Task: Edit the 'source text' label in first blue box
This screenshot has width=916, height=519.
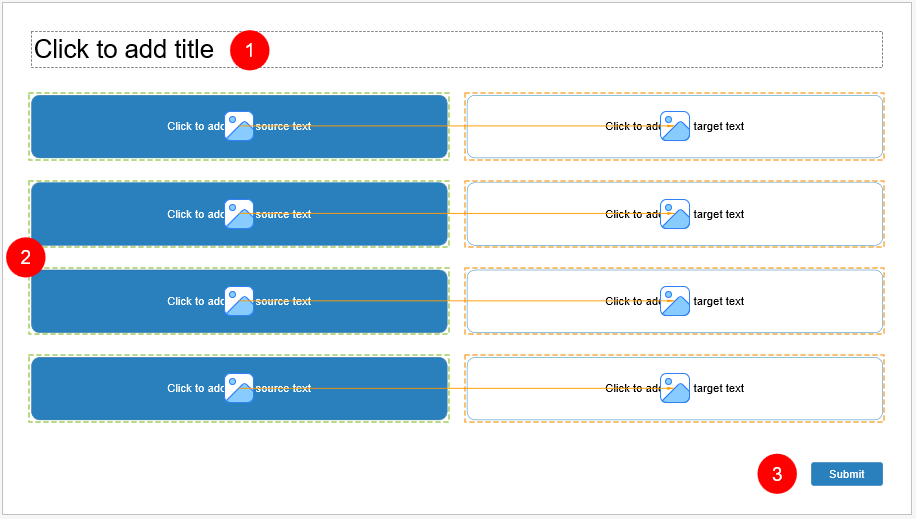Action: coord(284,126)
